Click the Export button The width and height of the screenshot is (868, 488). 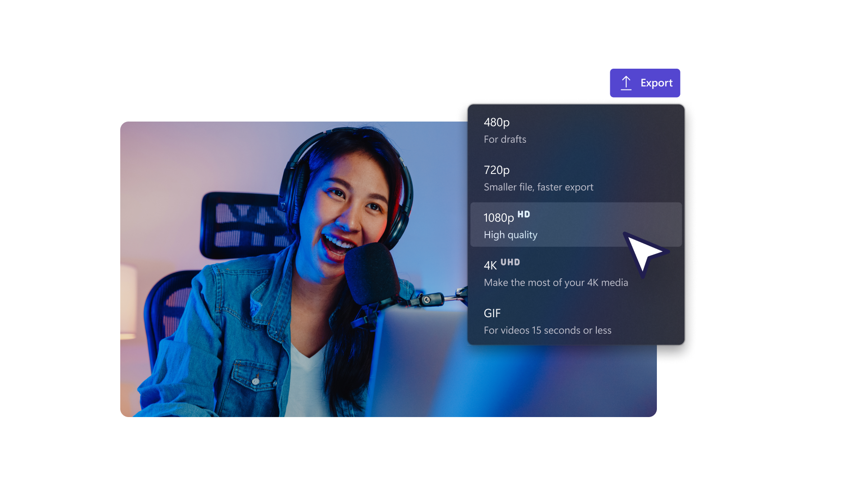645,83
